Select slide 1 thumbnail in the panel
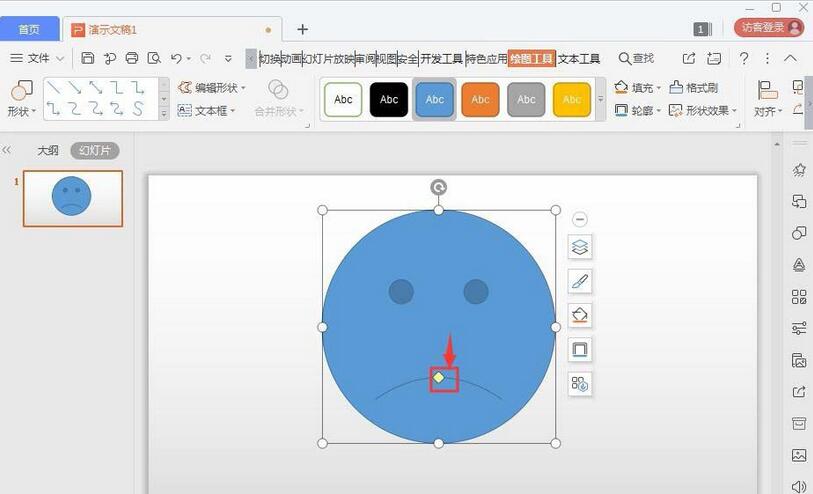 (x=73, y=199)
